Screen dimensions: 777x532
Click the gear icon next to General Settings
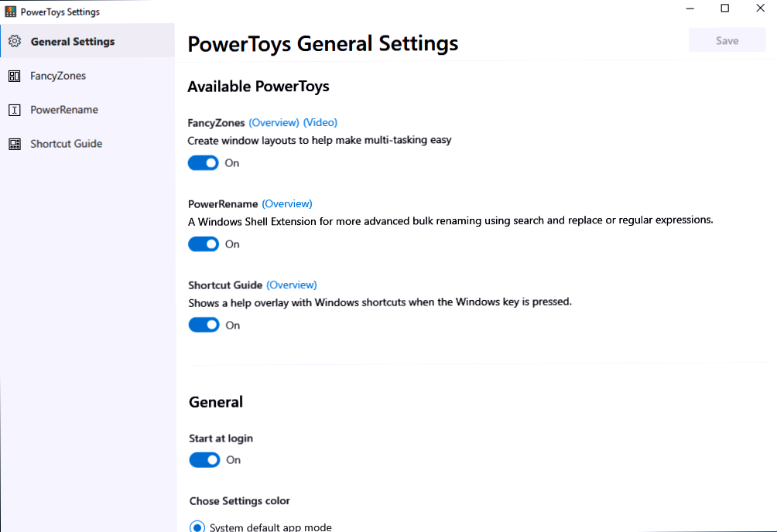(x=14, y=41)
